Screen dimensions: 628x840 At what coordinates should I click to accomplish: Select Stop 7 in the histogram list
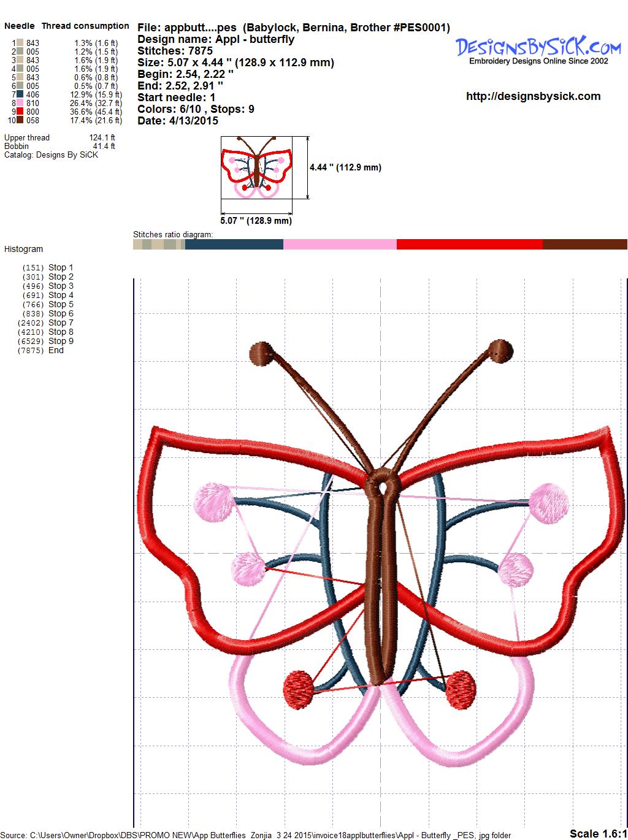(x=61, y=323)
